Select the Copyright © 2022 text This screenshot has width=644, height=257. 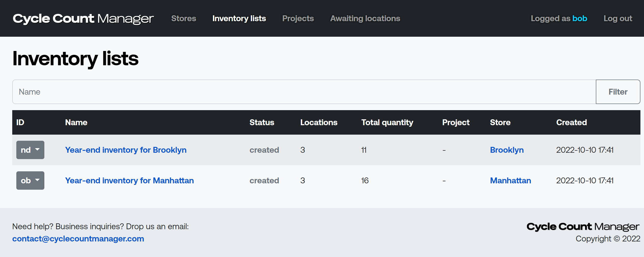(608, 239)
